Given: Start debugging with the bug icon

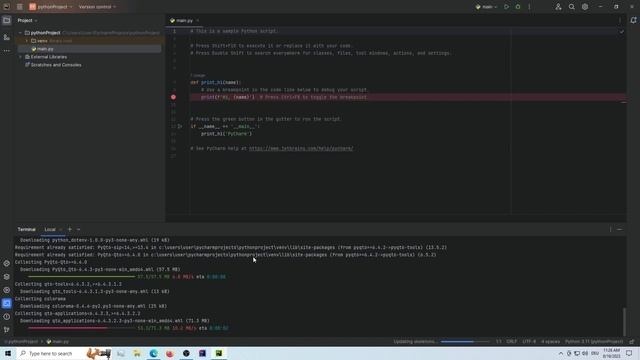Looking at the screenshot, I should [x=518, y=7].
